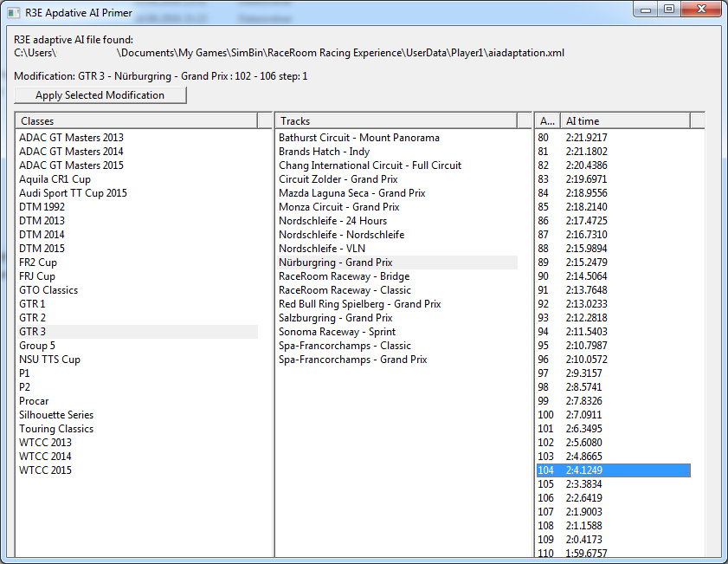
Task: Choose Salzburgring - Grand Prix track
Action: coord(397,318)
